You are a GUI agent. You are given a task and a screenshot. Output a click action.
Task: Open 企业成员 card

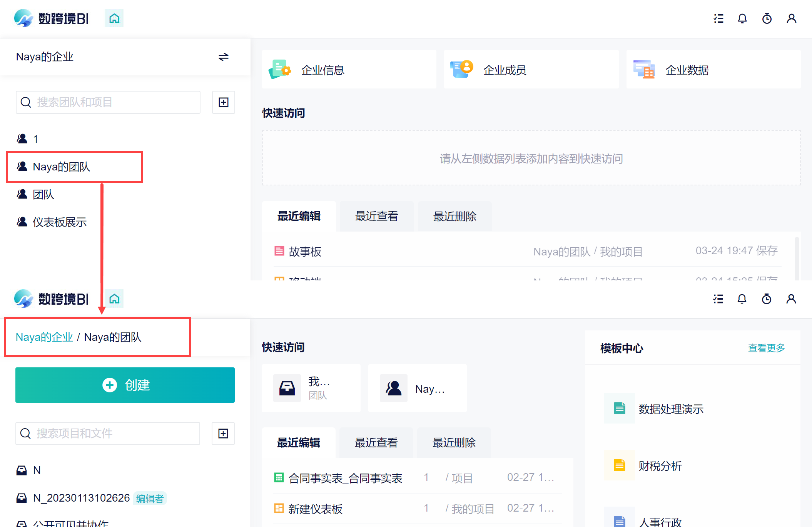point(531,70)
